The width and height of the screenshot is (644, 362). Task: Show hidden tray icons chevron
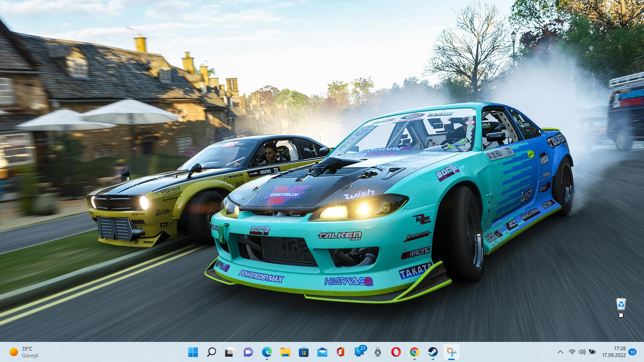click(x=560, y=352)
